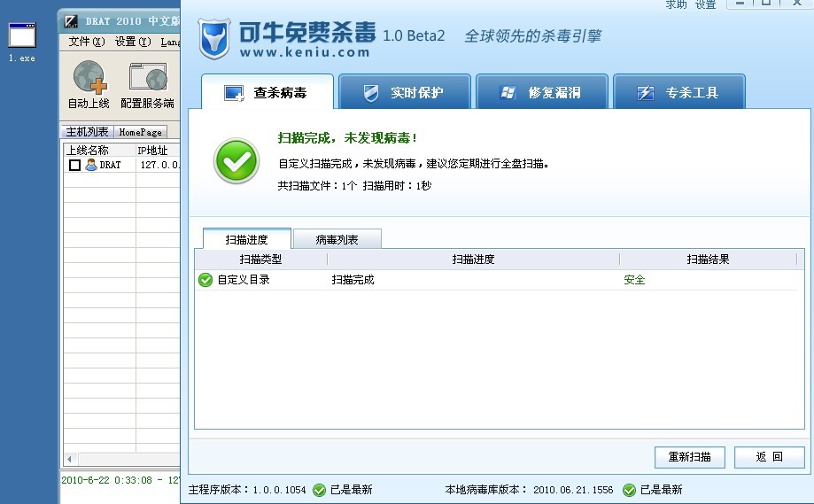Click the 求助 link at top
Image resolution: width=814 pixels, height=504 pixels.
(676, 4)
